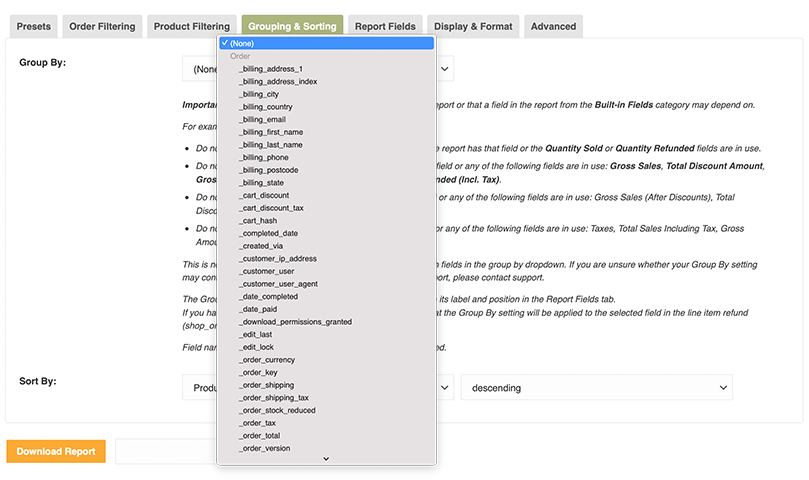The height and width of the screenshot is (480, 809).
Task: Select _customer_ip_address from the list
Action: click(x=278, y=259)
